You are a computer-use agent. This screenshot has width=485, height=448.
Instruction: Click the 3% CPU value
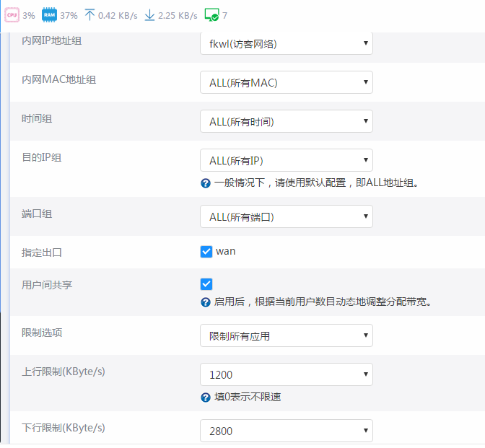(x=29, y=15)
